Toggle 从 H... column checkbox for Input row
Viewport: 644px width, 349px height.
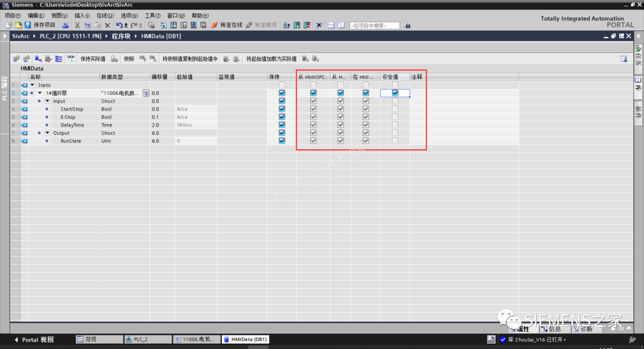340,101
